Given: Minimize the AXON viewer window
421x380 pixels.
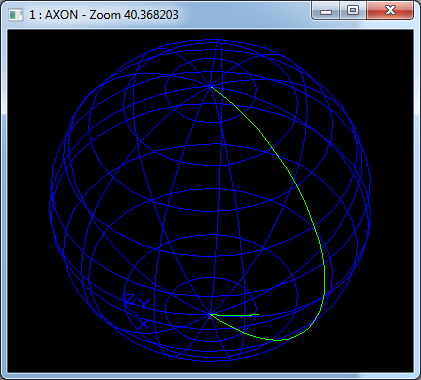Looking at the screenshot, I should 326,11.
